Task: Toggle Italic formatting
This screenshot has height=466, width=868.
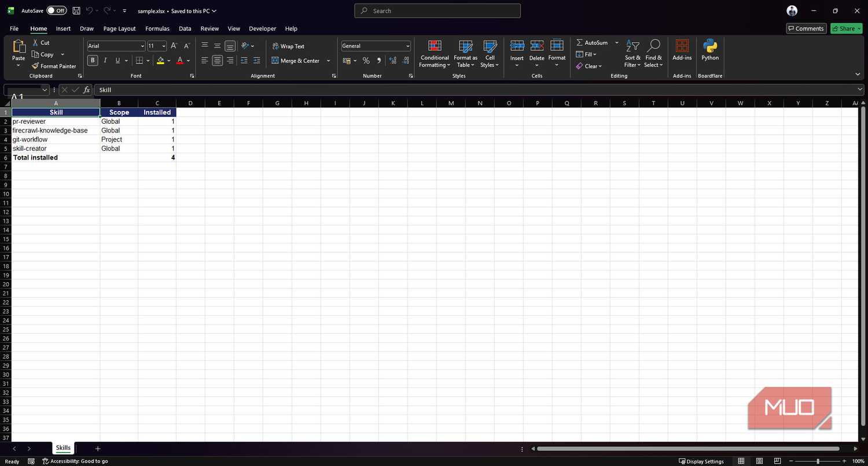Action: [105, 61]
